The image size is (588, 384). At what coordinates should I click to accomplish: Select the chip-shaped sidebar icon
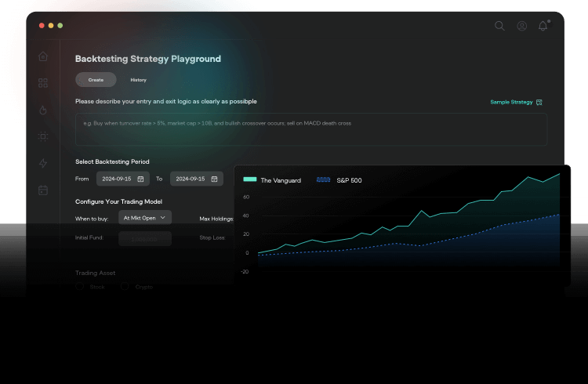coord(43,136)
